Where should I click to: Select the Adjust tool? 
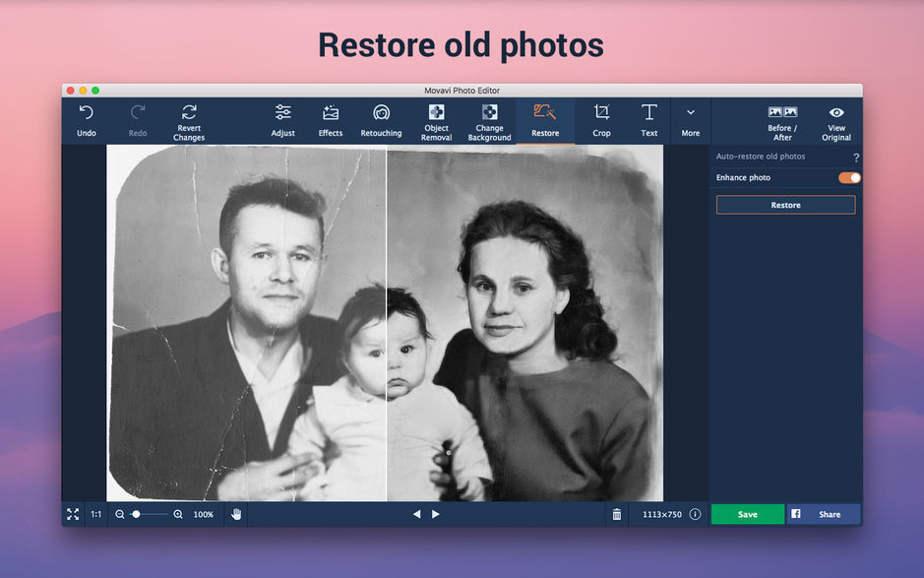click(282, 120)
